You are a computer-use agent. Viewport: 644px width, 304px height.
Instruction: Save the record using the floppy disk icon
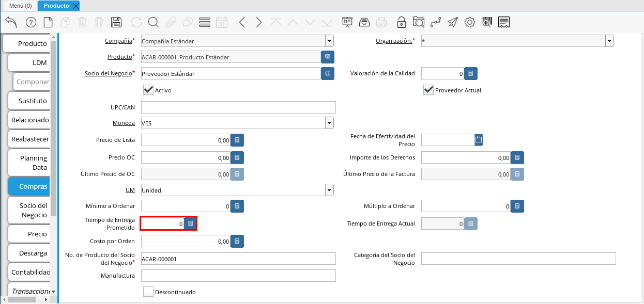116,22
